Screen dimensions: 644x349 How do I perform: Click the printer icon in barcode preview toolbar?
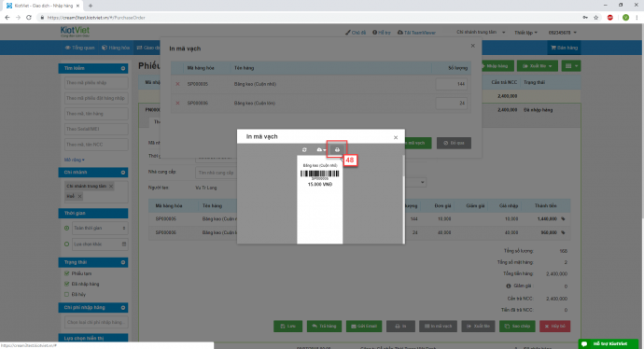click(x=337, y=150)
